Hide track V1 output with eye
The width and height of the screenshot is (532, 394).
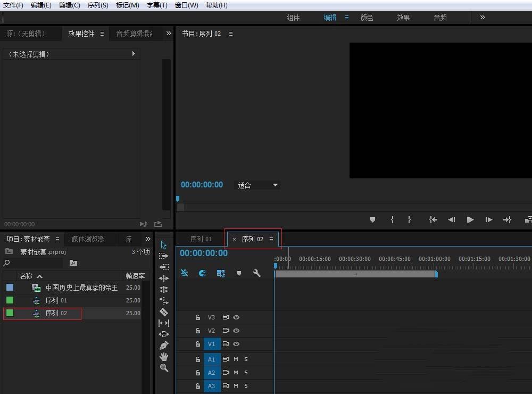point(236,344)
